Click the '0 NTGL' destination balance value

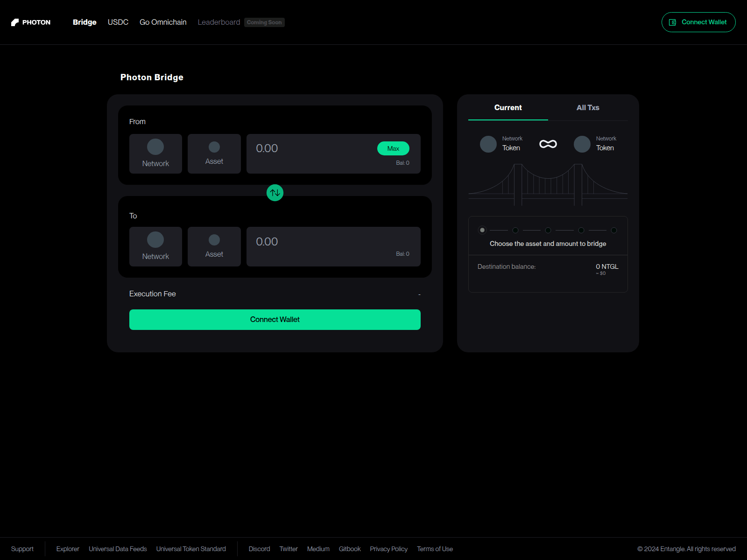(607, 266)
